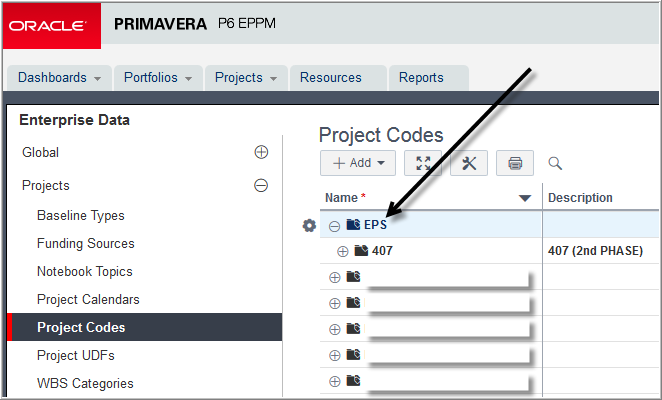Select the EPS folder icon
The width and height of the screenshot is (662, 400).
click(353, 224)
